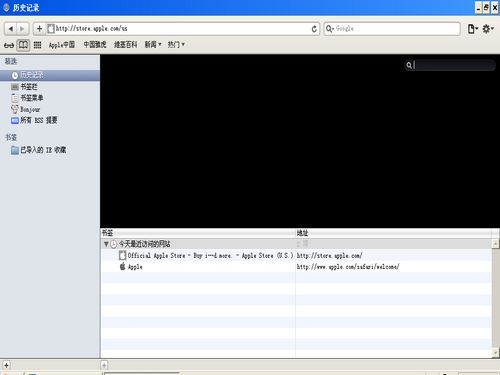This screenshot has width=500, height=375.
Task: Click scrollbar up arrow in history list
Action: pos(495,244)
